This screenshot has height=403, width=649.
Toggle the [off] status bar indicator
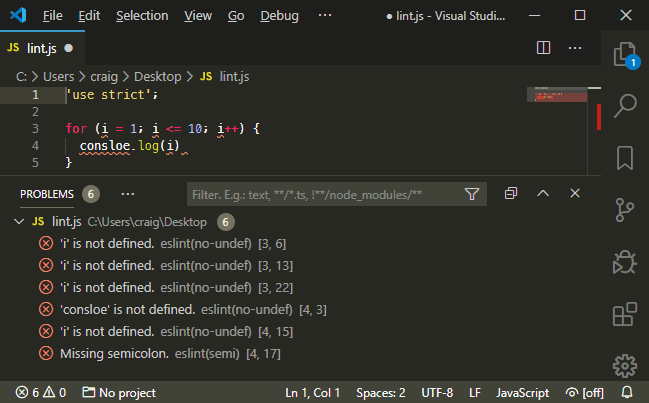(585, 391)
